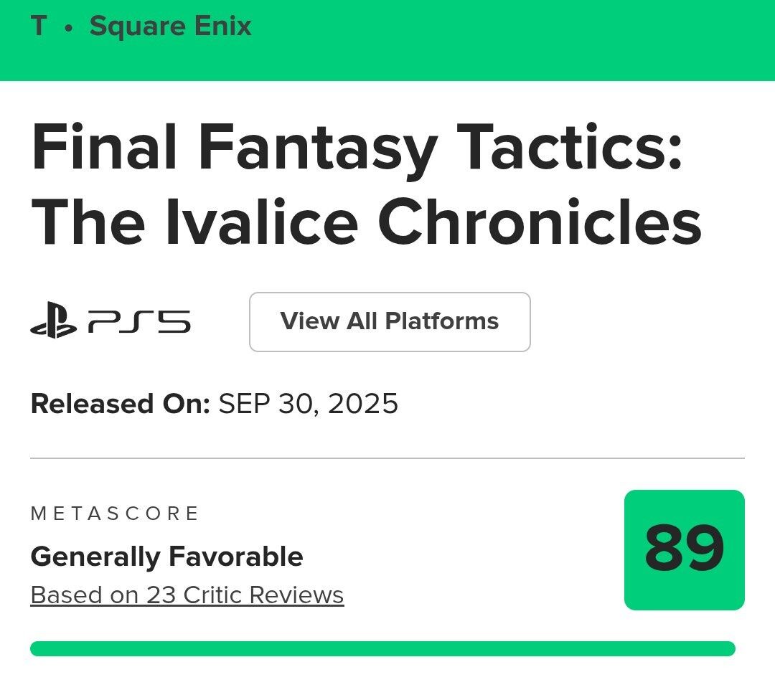Click the SEP 30, 2025 date
The image size is (775, 700).
[308, 404]
